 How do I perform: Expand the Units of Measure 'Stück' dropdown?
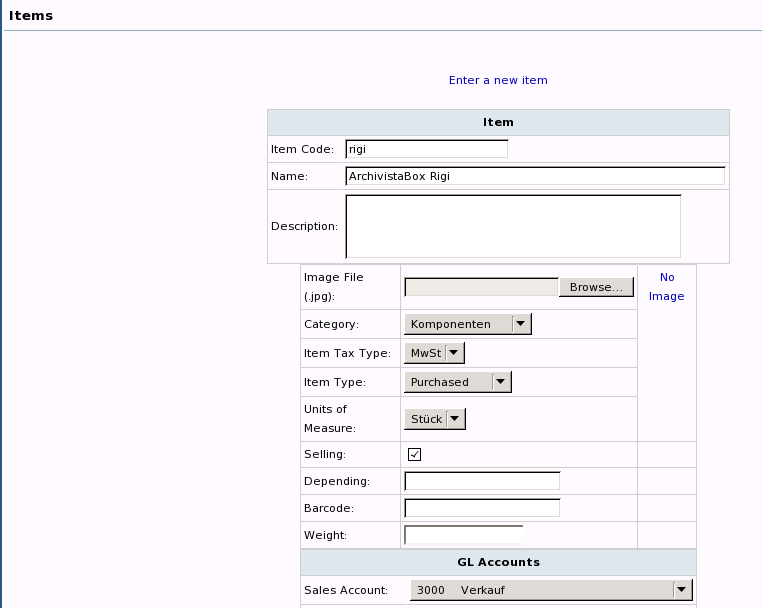point(435,419)
